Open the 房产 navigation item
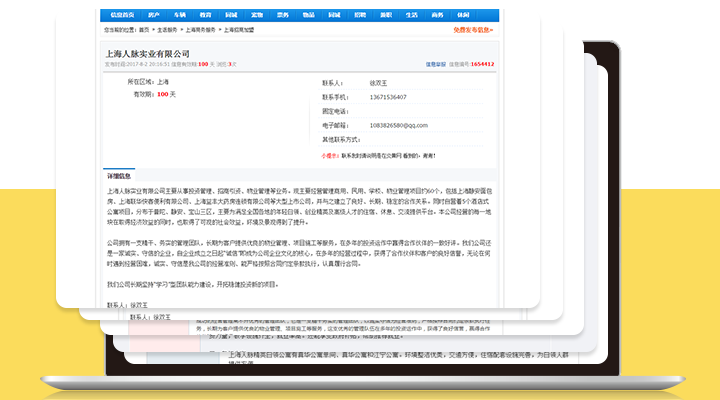This screenshot has width=720, height=400. (x=154, y=15)
